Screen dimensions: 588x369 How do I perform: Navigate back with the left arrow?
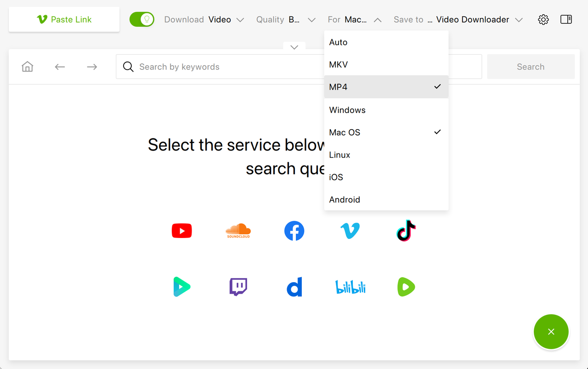point(60,67)
